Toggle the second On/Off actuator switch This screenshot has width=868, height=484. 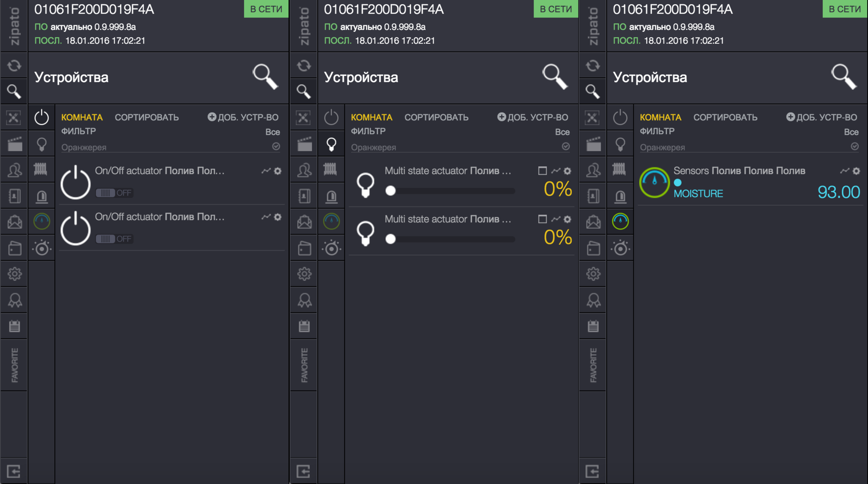[105, 239]
